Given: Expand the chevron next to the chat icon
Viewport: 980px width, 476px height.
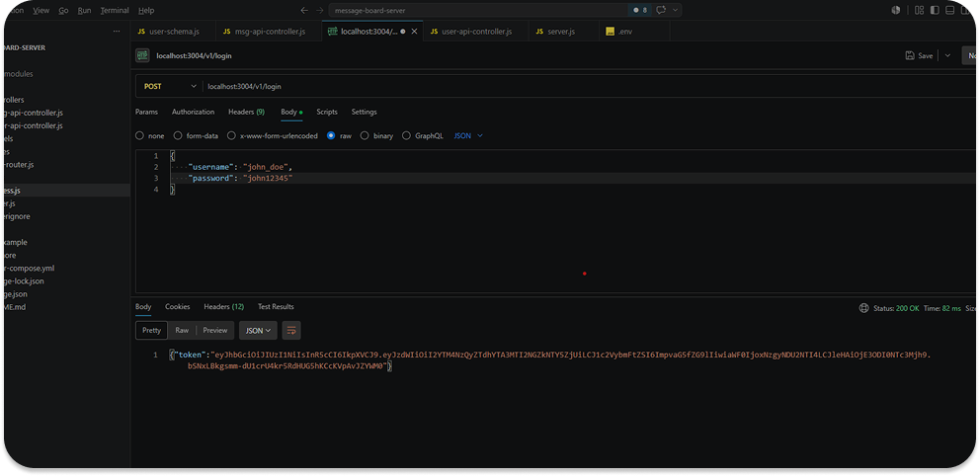Looking at the screenshot, I should (x=676, y=11).
